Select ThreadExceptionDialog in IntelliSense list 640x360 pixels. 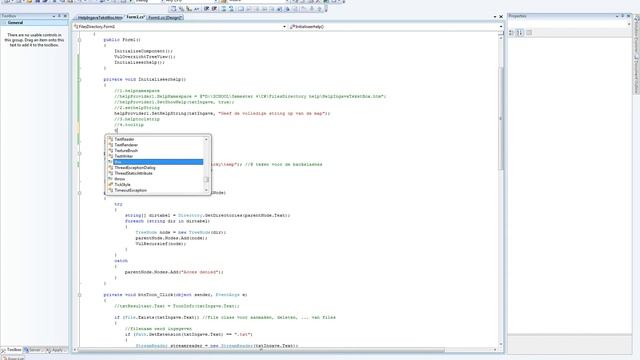155,168
